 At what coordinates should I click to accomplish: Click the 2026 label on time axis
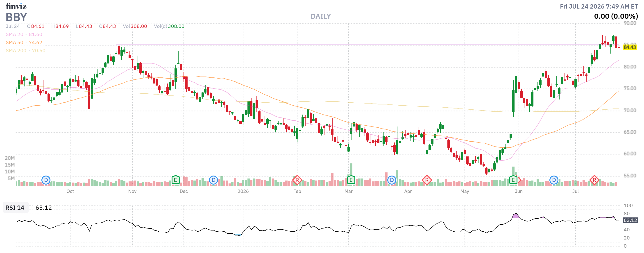pyautogui.click(x=243, y=191)
